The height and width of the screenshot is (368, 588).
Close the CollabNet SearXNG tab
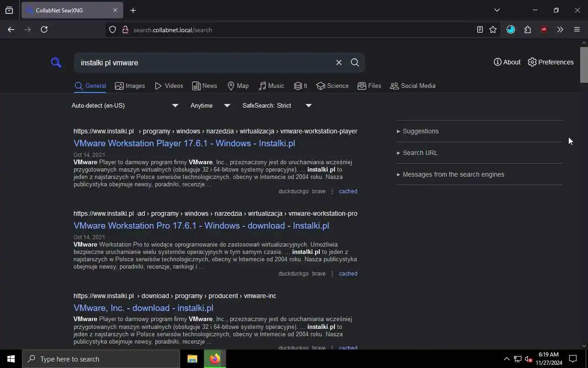(115, 10)
